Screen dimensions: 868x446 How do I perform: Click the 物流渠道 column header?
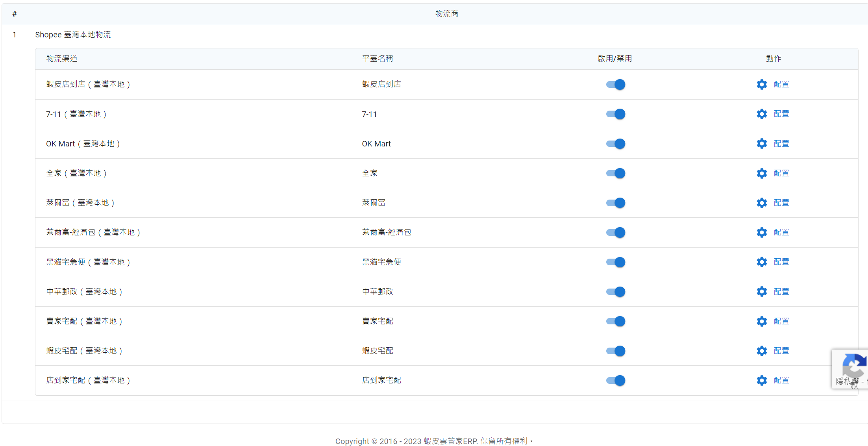[62, 59]
